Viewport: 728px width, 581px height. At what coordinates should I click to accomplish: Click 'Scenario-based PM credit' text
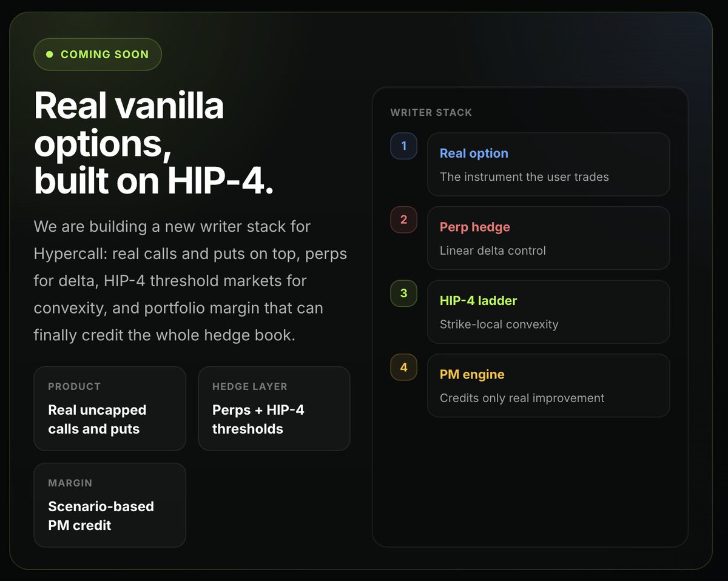pos(101,516)
